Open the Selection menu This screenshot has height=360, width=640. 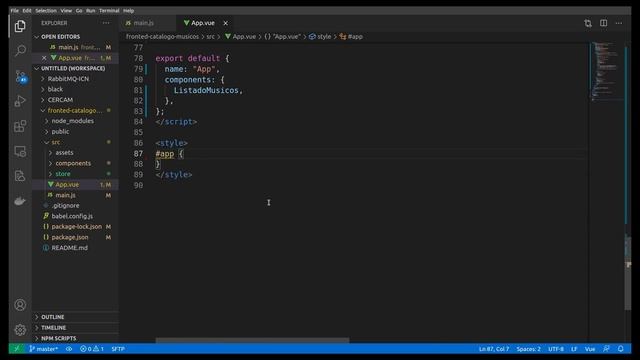[46, 11]
